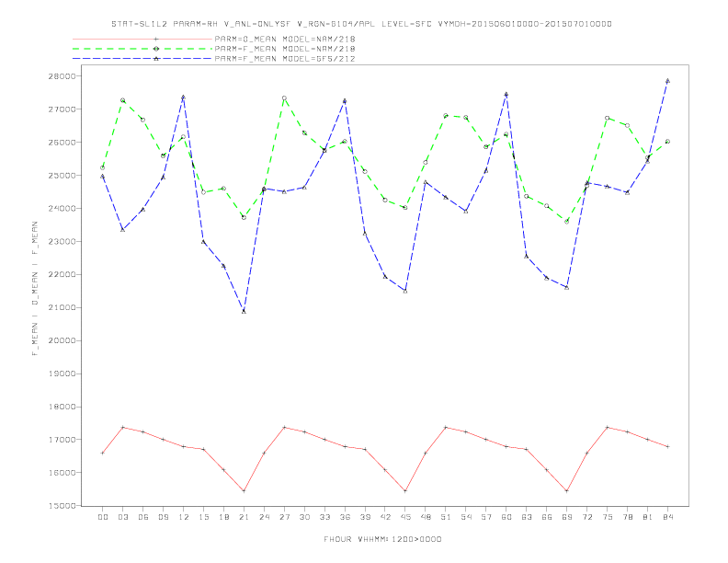
Task: Click the green dashed line sample in legend
Action: (x=142, y=49)
